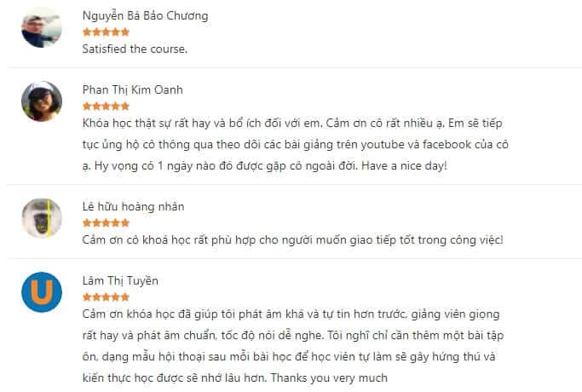582x392 pixels.
Task: Click the 'Thanks you very much' review line
Action: pyautogui.click(x=235, y=378)
